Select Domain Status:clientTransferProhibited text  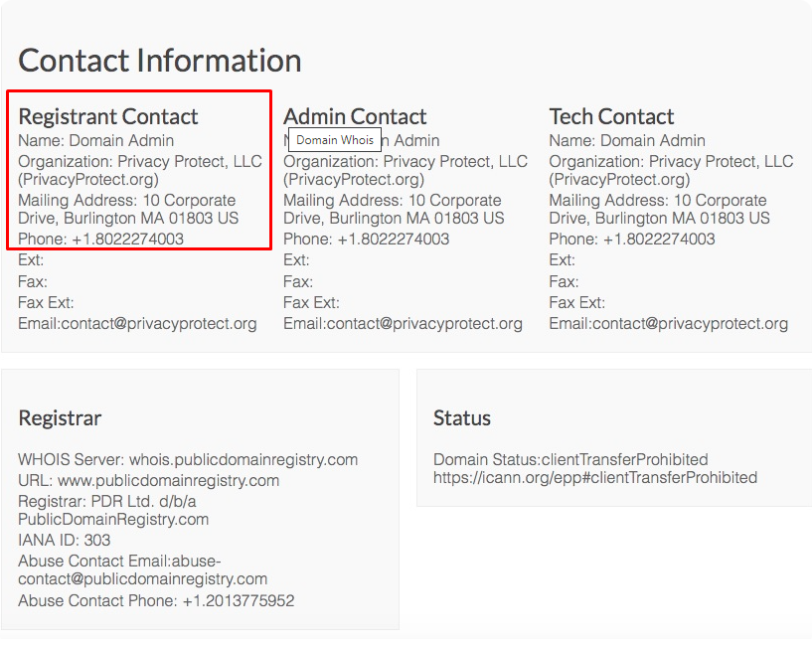point(570,459)
